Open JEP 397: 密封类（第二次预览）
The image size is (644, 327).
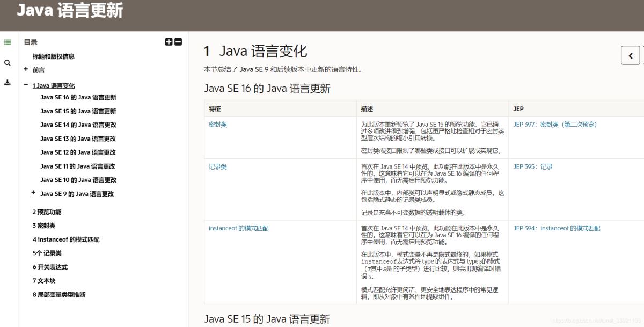[557, 123]
